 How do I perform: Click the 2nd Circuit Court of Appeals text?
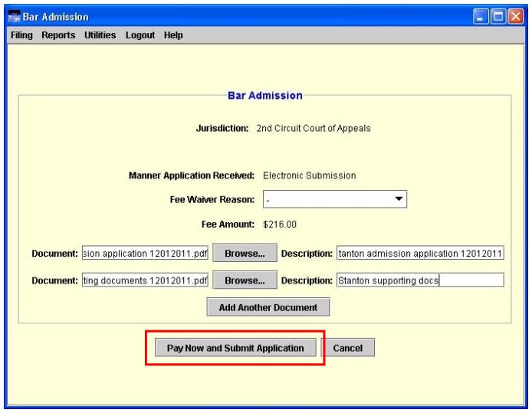click(x=314, y=128)
